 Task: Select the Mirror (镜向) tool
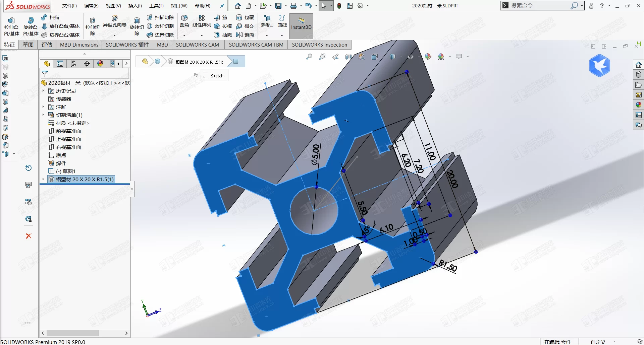(x=245, y=35)
